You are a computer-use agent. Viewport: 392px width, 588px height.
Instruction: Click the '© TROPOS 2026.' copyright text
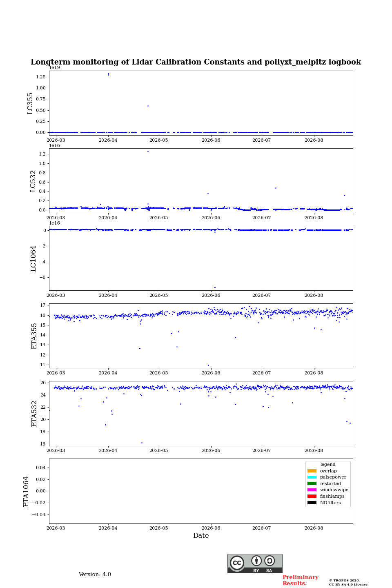click(x=344, y=580)
